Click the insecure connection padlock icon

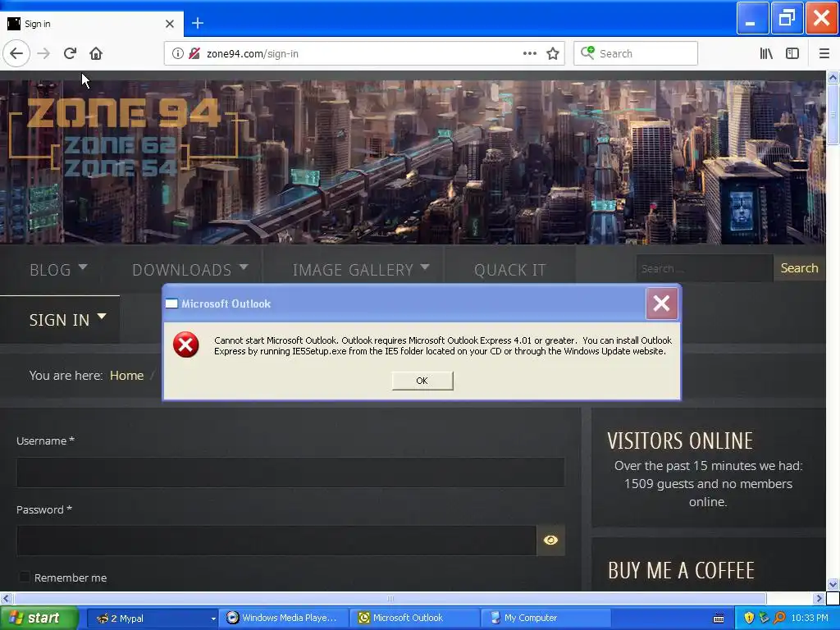pos(194,53)
